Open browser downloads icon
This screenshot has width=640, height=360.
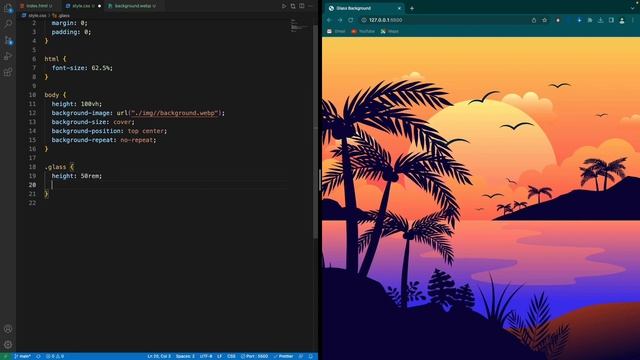pyautogui.click(x=600, y=20)
